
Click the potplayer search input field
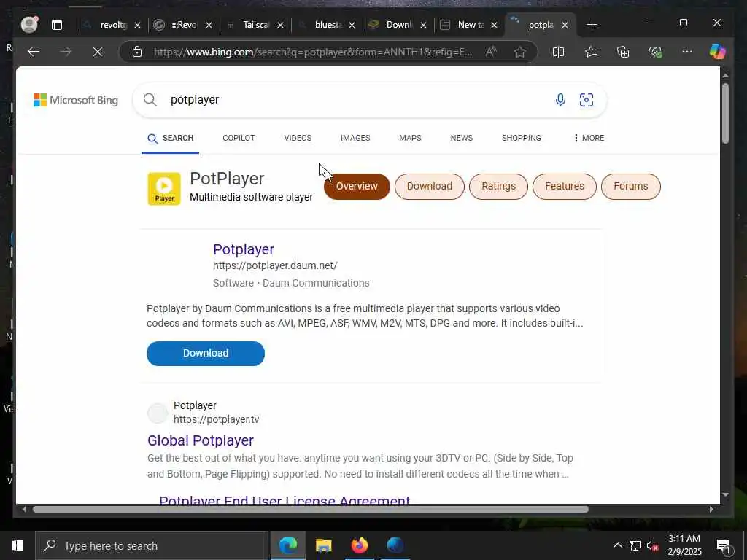pos(357,99)
